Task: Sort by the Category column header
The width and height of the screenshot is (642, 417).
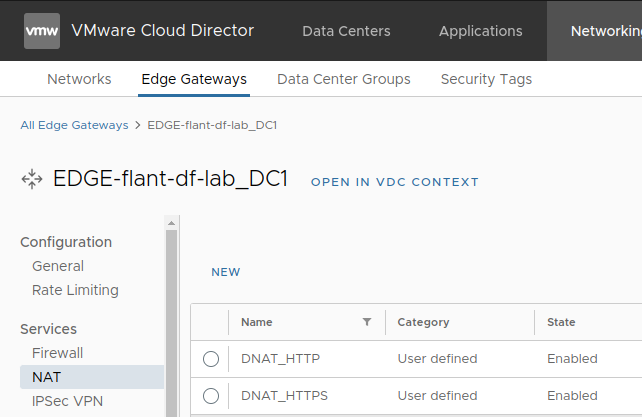Action: (x=423, y=322)
